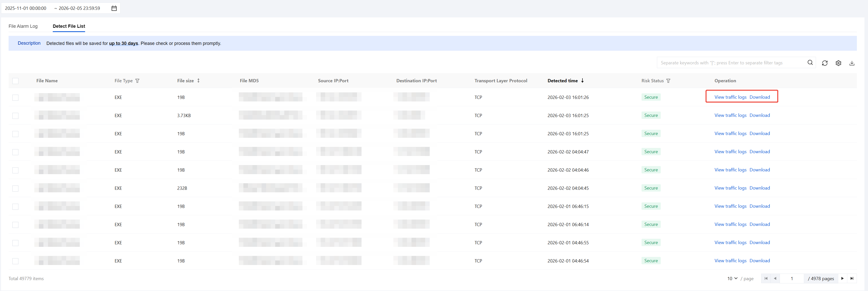Sort by Detected time arrow

(x=582, y=81)
